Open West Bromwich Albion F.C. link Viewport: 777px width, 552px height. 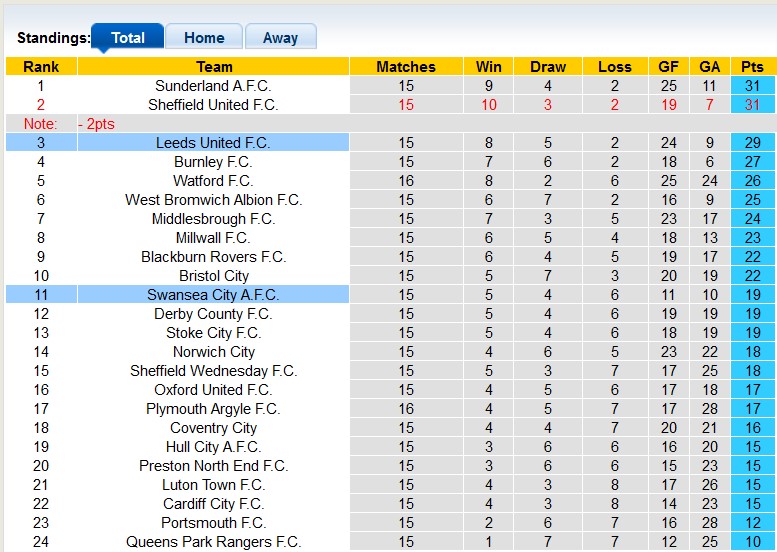(x=213, y=200)
